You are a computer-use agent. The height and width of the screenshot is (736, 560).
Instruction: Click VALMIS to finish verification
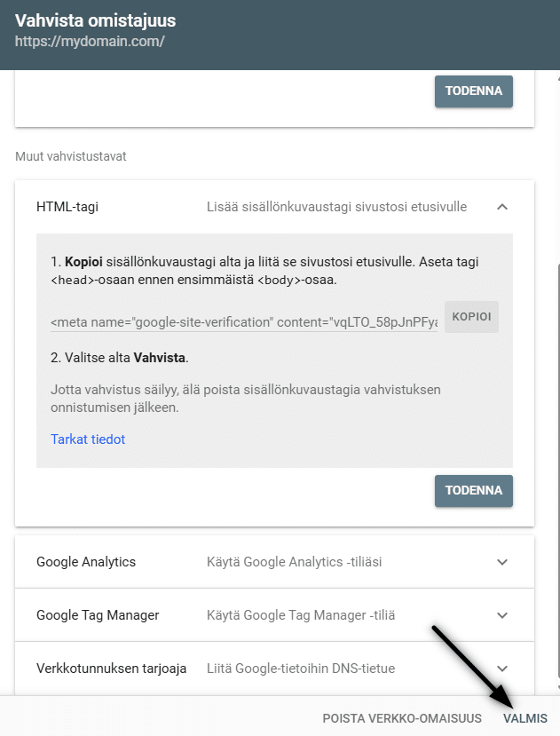tap(525, 718)
